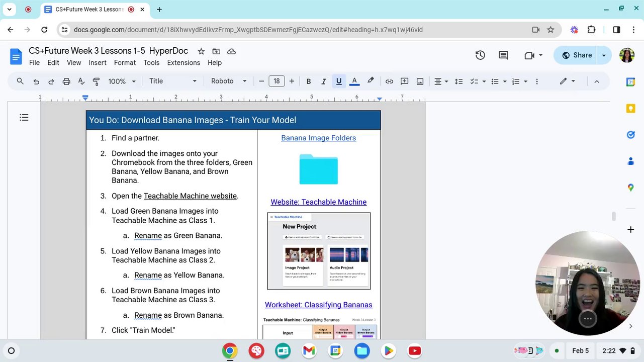644x362 pixels.
Task: Toggle underline formatting
Action: [x=339, y=81]
